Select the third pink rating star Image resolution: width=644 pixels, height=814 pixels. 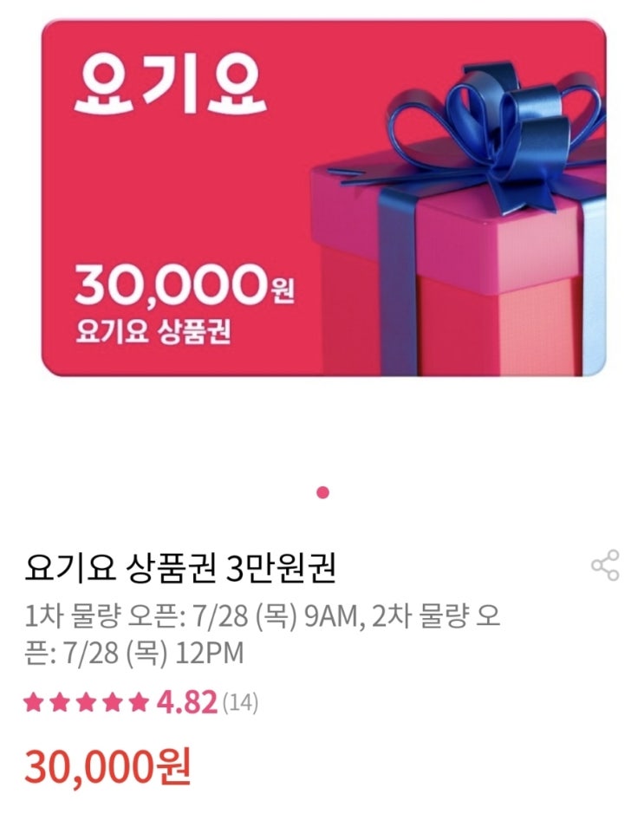click(x=86, y=702)
